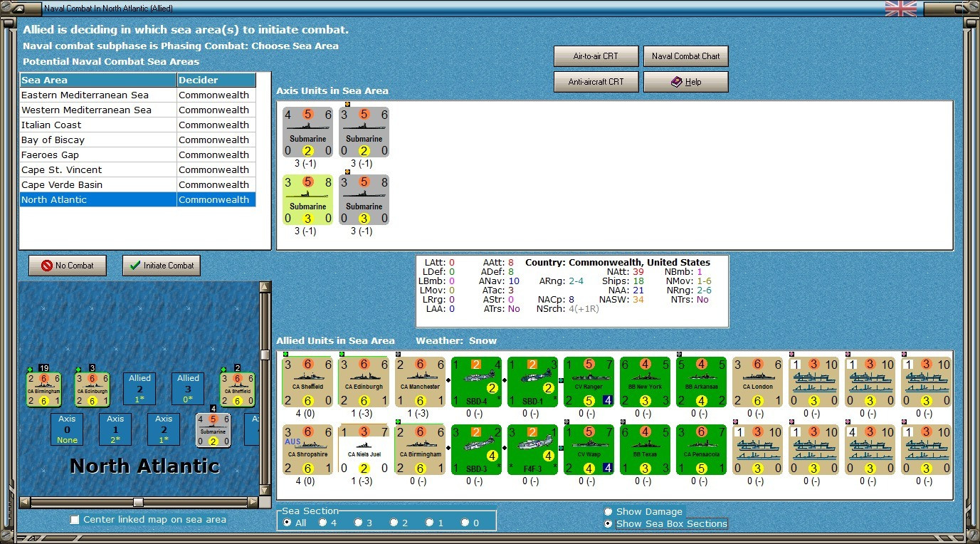Click the Axis 2 sea box section

tap(164, 429)
